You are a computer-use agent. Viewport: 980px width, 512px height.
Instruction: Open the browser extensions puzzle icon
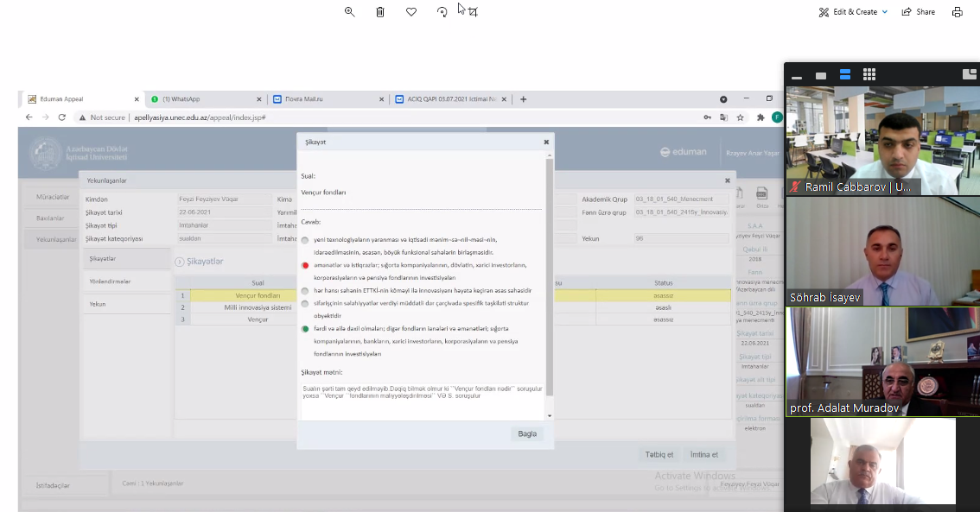pyautogui.click(x=760, y=117)
